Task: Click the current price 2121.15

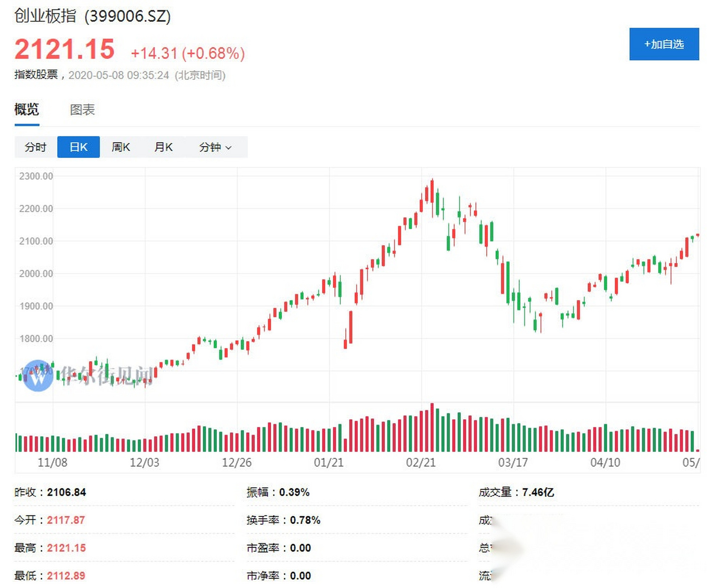Action: [x=64, y=49]
